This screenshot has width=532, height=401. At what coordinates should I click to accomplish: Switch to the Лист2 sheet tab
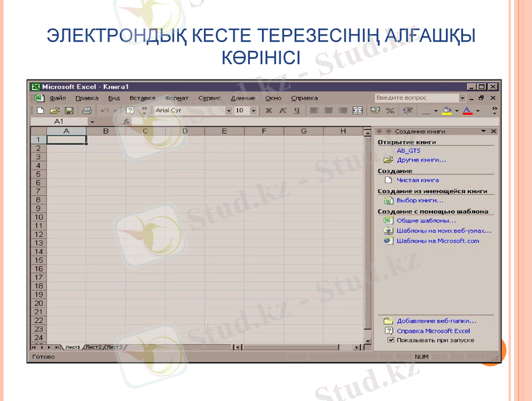click(94, 347)
